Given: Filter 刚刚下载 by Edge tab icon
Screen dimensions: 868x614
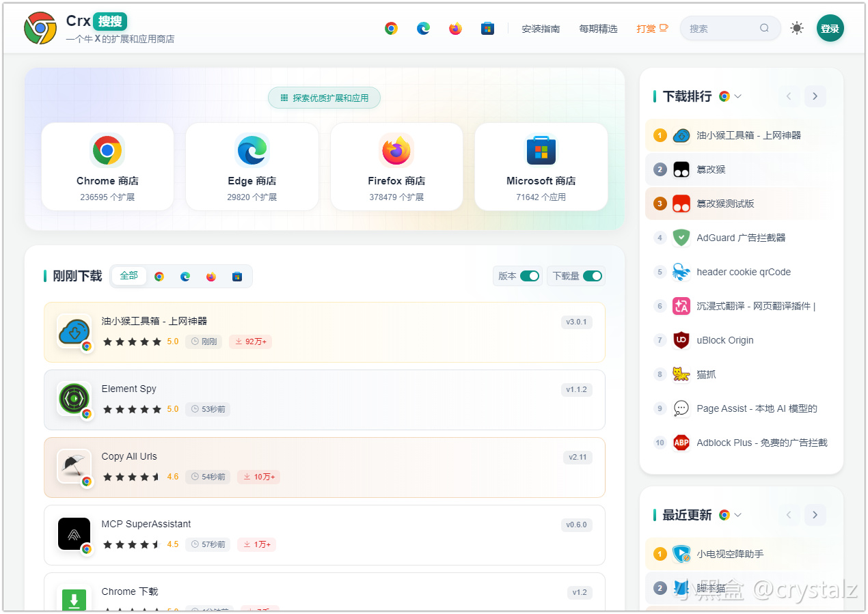Looking at the screenshot, I should click(x=185, y=277).
